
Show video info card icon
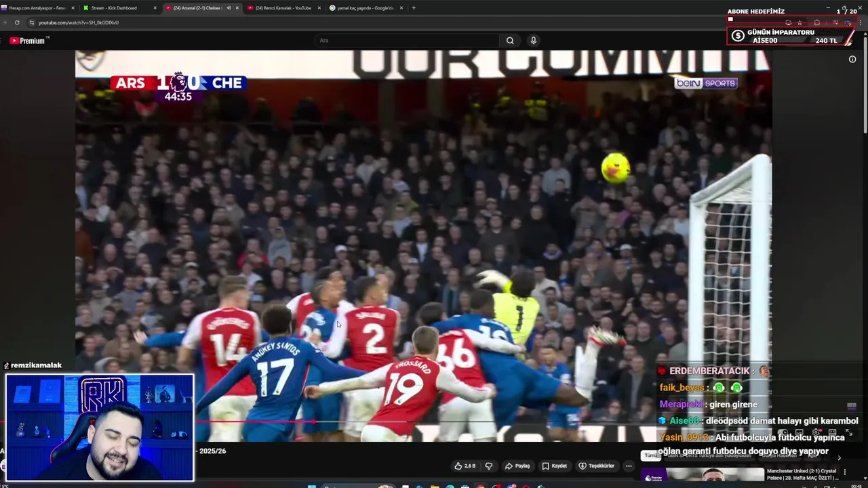(x=852, y=59)
